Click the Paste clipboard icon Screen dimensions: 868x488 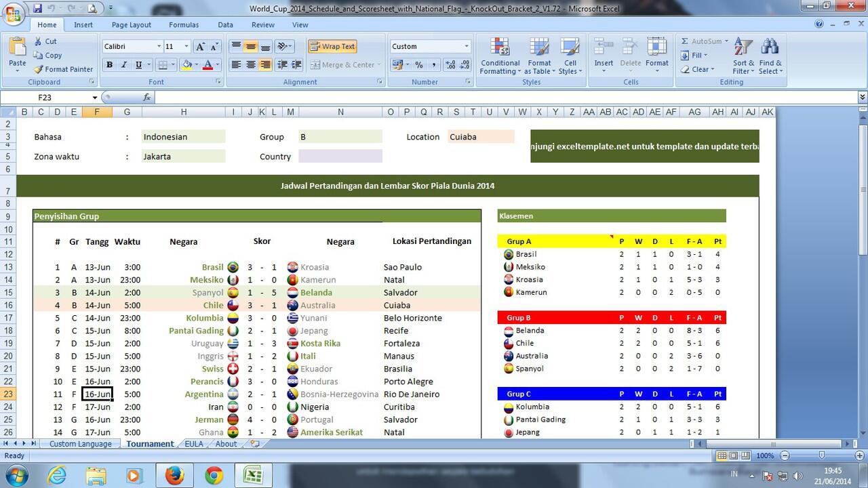tap(18, 48)
